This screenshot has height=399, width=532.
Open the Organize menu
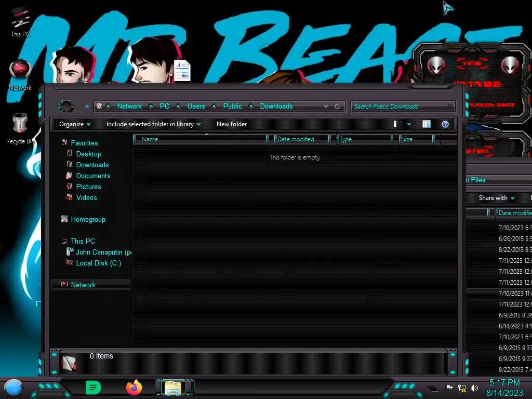tap(75, 124)
